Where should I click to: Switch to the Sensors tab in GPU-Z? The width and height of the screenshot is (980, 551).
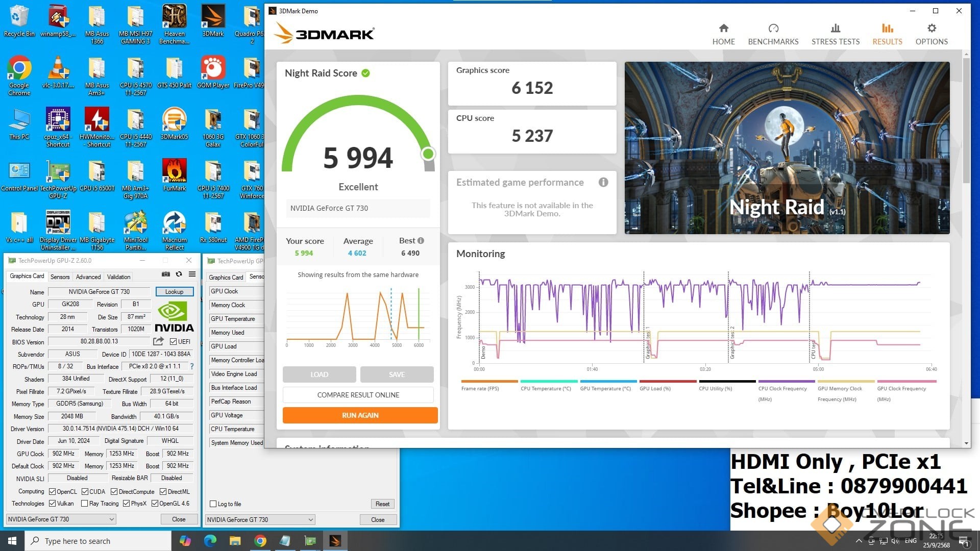pos(60,277)
